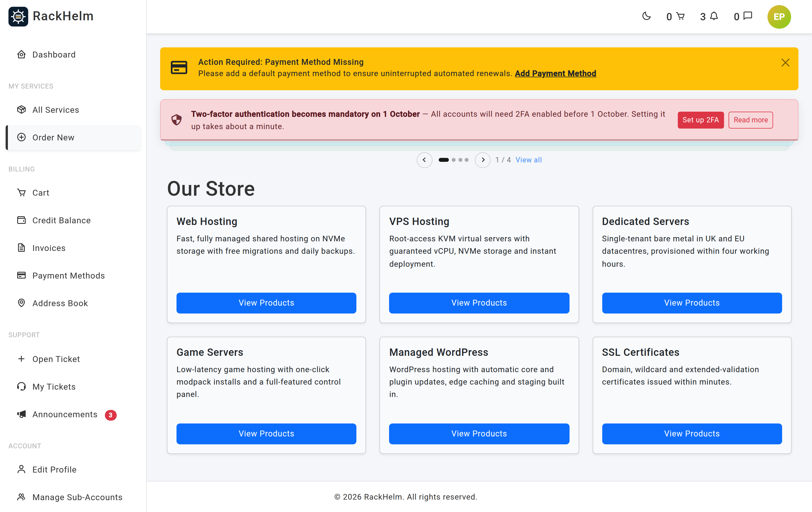The width and height of the screenshot is (812, 512).
Task: Click the RackHelm logo icon
Action: point(18,16)
